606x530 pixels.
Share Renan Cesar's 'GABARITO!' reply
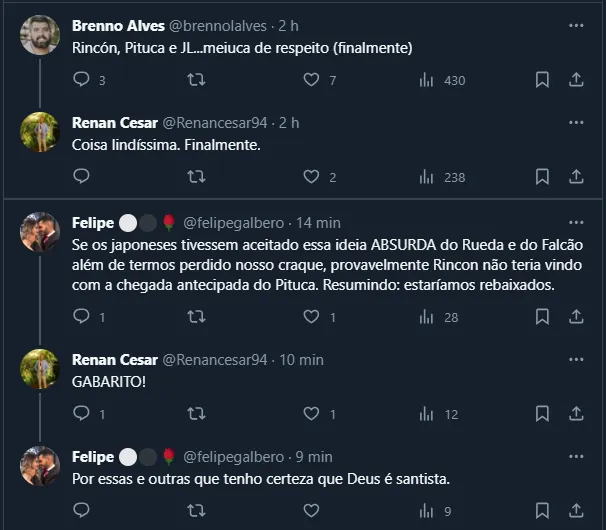point(576,414)
